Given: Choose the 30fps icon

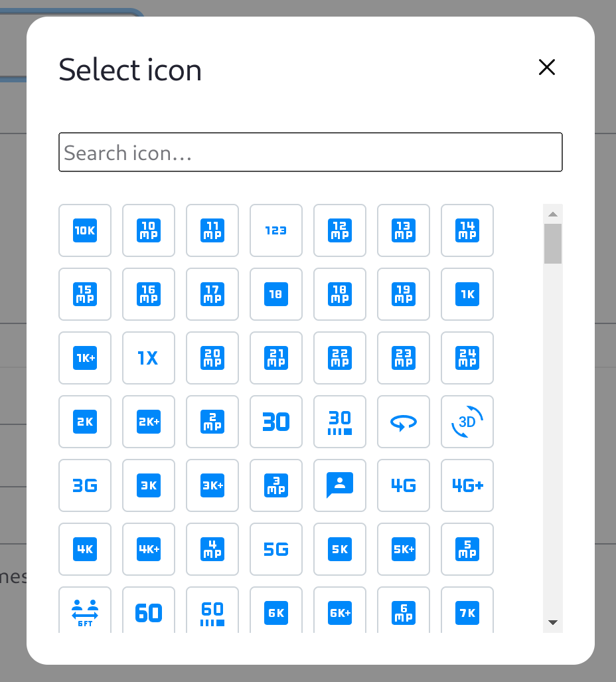Looking at the screenshot, I should pyautogui.click(x=339, y=422).
